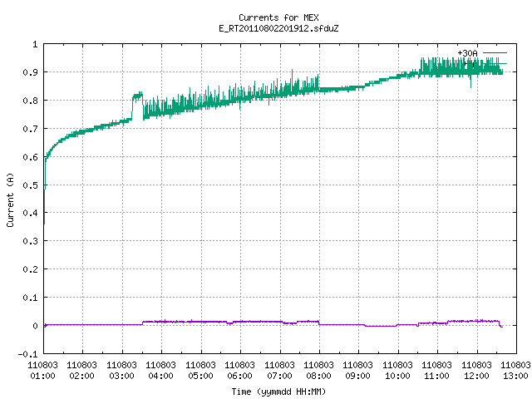Click the x-axis label '110803 06:00'

(x=240, y=370)
